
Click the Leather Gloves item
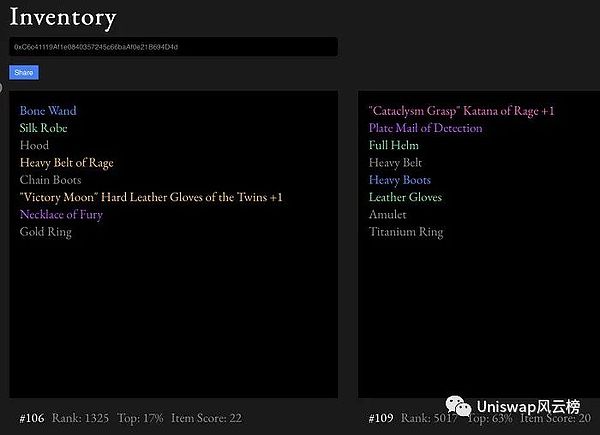405,197
